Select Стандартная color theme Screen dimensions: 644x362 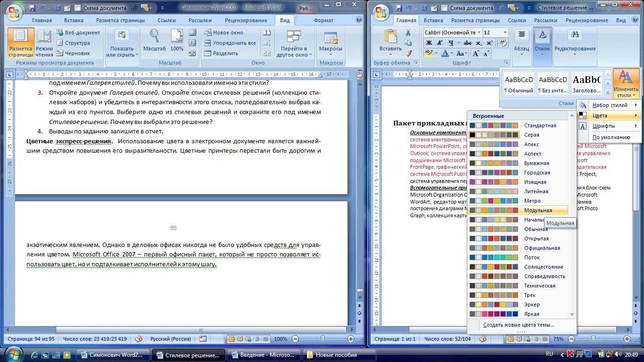518,125
